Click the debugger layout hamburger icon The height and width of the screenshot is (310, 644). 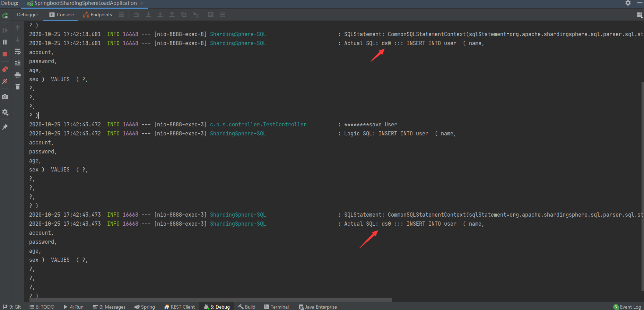tap(121, 15)
